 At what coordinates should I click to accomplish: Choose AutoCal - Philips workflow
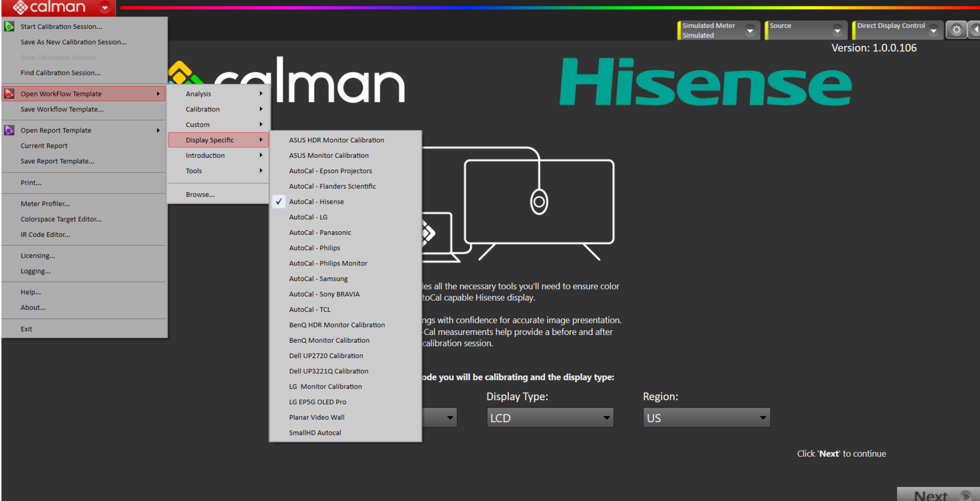tap(345, 248)
